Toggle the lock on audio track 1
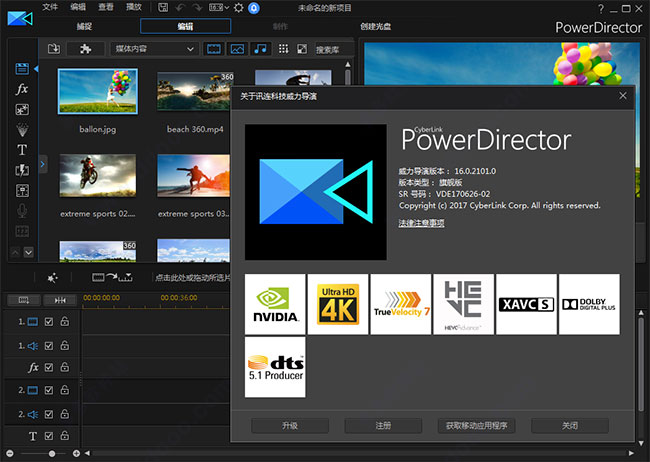Screen dimensions: 650x462 [x=65, y=345]
